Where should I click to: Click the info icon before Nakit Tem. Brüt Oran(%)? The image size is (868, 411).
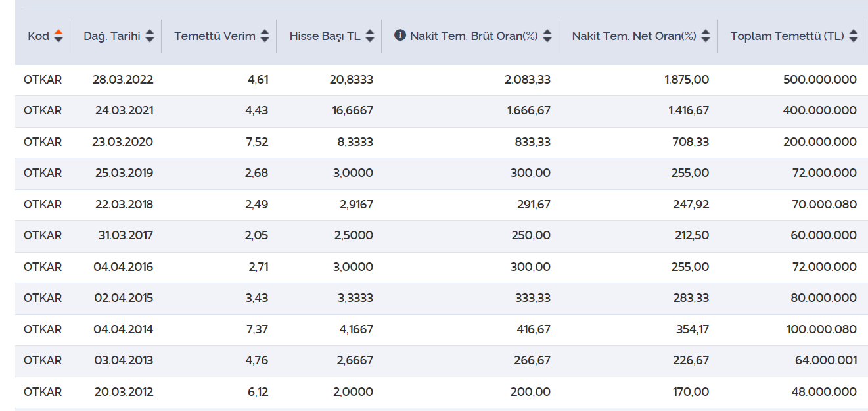coord(400,36)
